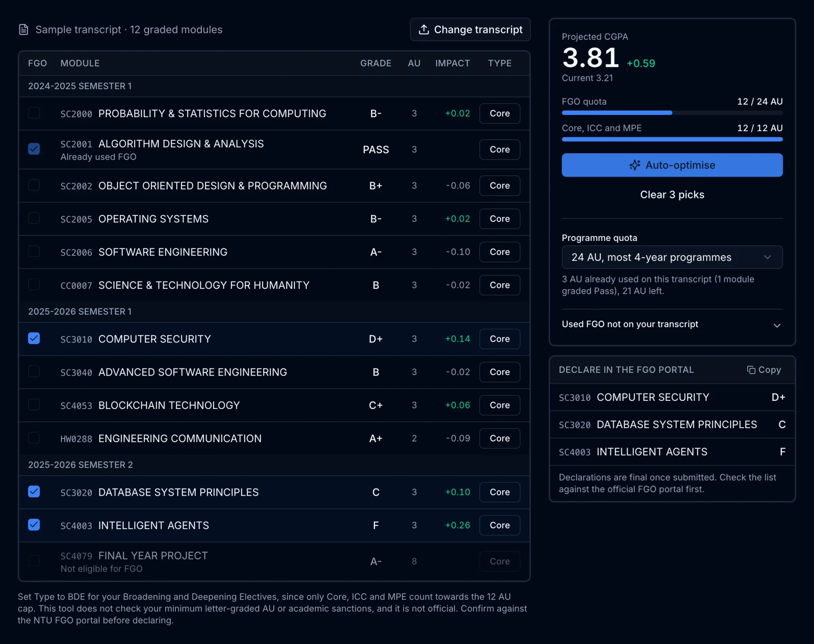Click SC3020 DATABASE SYSTEM PRINCIPLES in the declare list
This screenshot has width=814, height=644.
672,424
